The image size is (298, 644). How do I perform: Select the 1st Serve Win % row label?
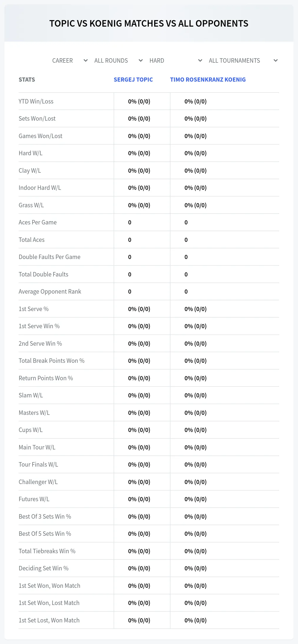pyautogui.click(x=39, y=326)
